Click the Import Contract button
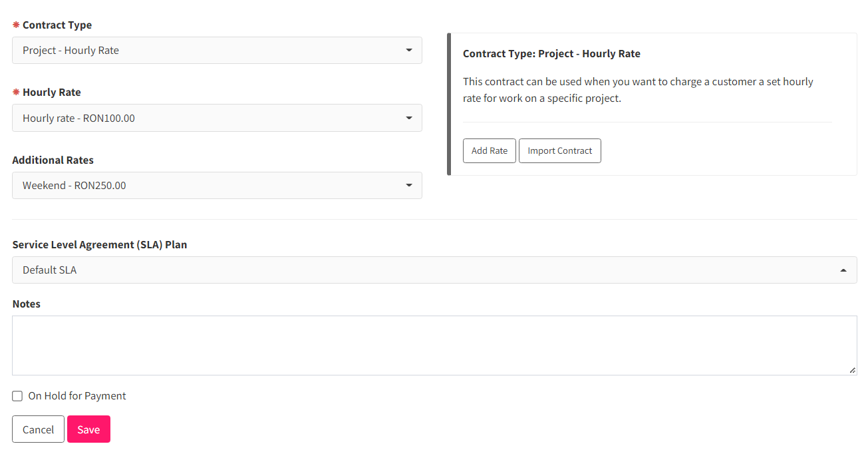This screenshot has width=868, height=470. (560, 150)
